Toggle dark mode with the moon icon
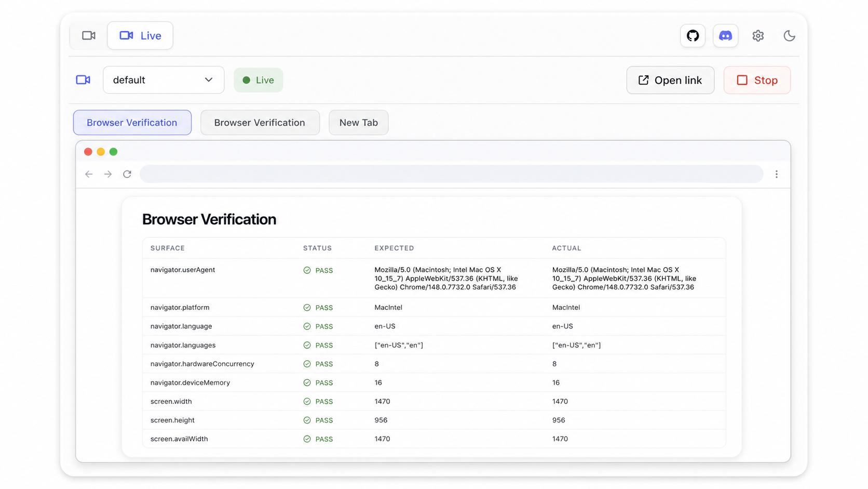The image size is (868, 489). coord(789,36)
